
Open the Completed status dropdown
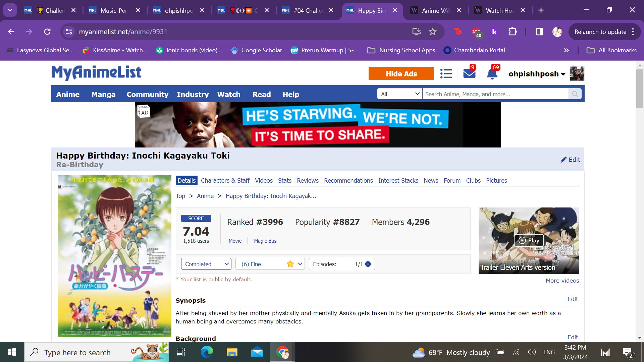[x=206, y=264]
